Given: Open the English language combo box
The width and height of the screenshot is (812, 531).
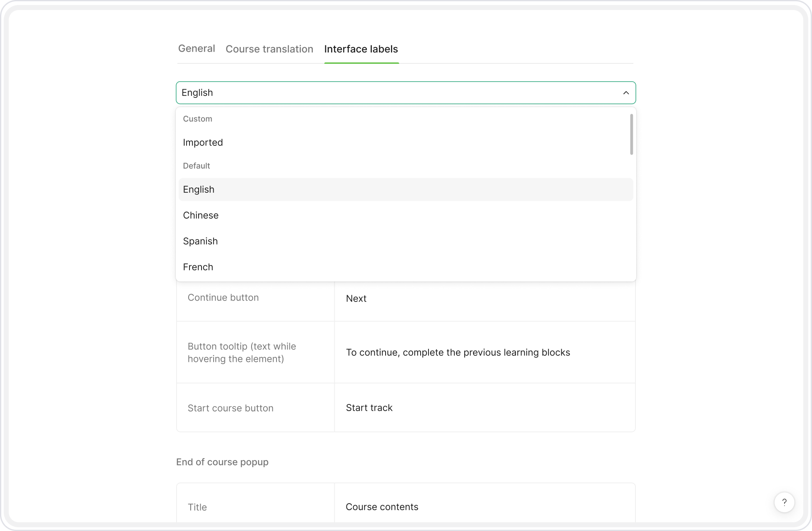Looking at the screenshot, I should tap(400, 93).
